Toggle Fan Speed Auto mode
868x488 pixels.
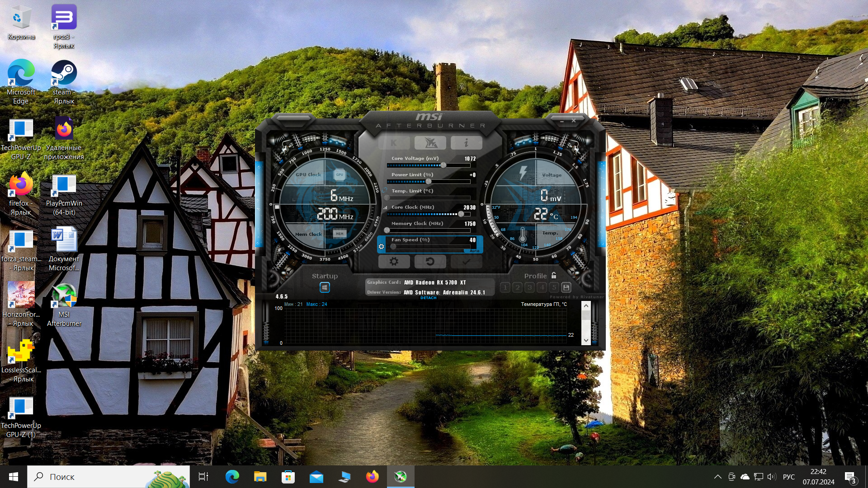tap(474, 251)
